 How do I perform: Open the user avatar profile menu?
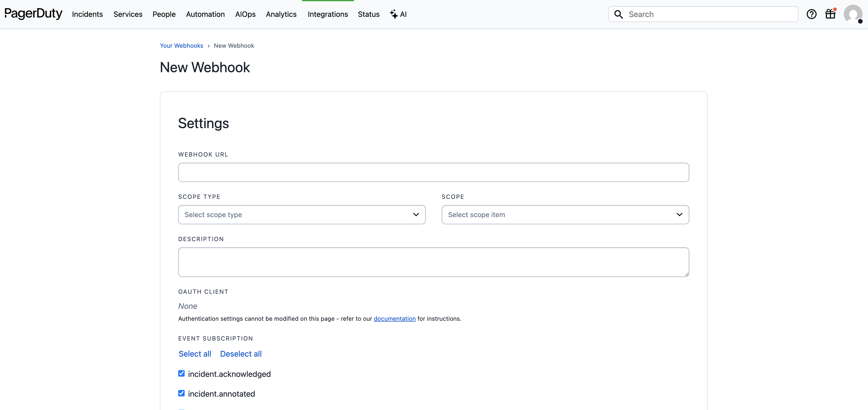click(x=852, y=14)
